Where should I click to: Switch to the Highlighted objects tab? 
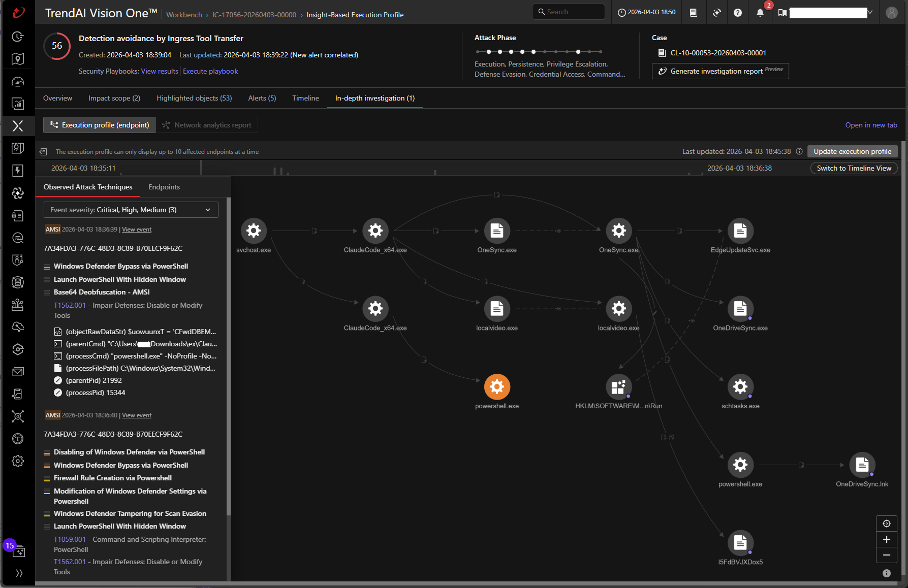[x=194, y=98]
